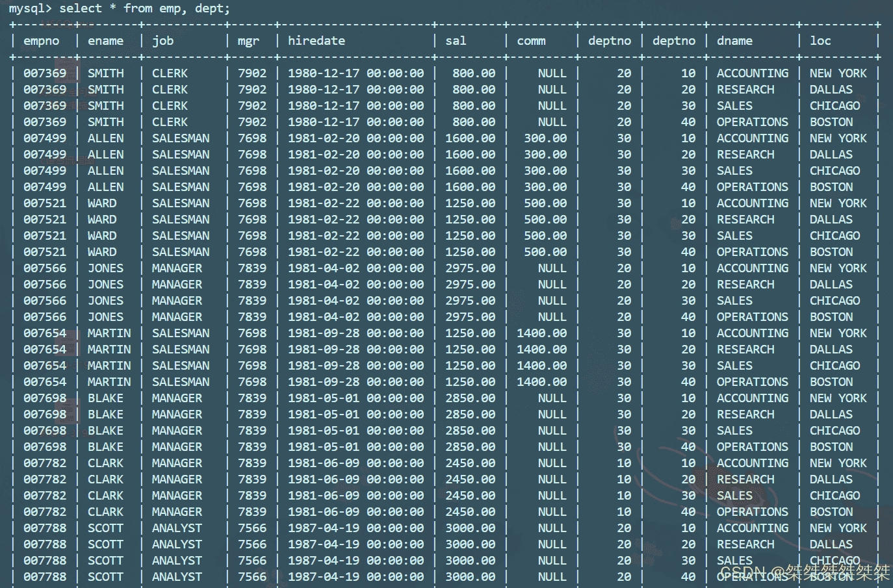Click the "deptno" header adjacent to dname
The width and height of the screenshot is (893, 588).
coord(674,41)
